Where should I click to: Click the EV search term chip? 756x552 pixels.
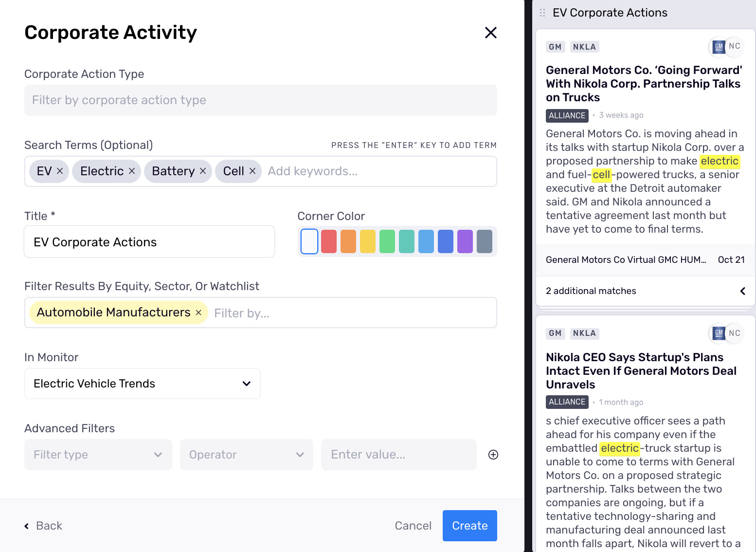tap(49, 171)
